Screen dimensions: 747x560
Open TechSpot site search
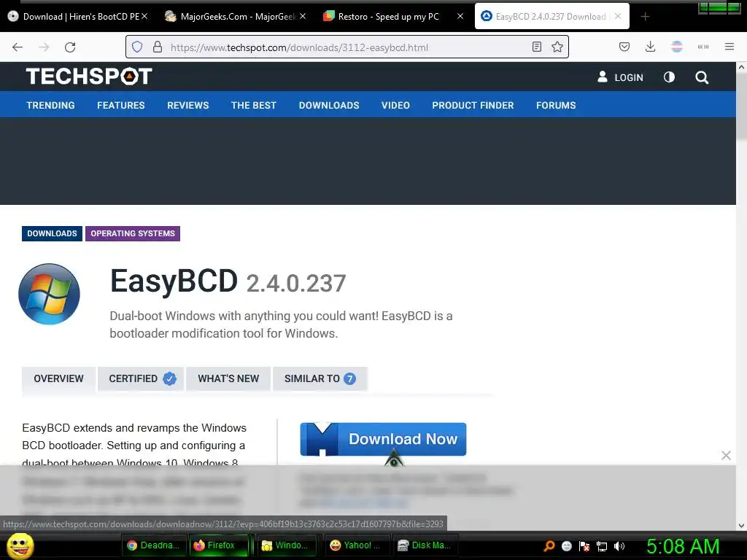point(701,77)
